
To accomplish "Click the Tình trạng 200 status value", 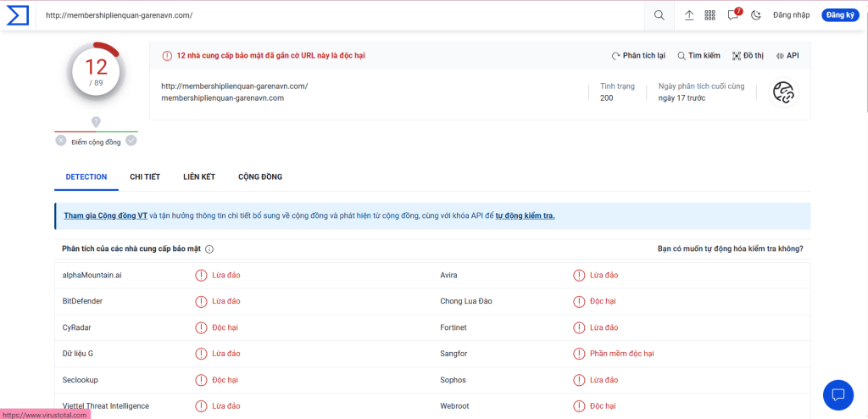I will point(607,98).
